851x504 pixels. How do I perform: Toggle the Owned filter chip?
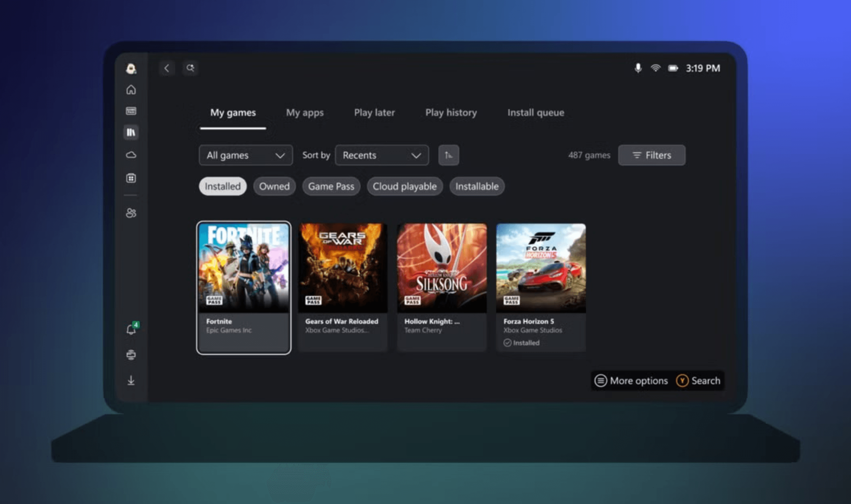pos(274,186)
